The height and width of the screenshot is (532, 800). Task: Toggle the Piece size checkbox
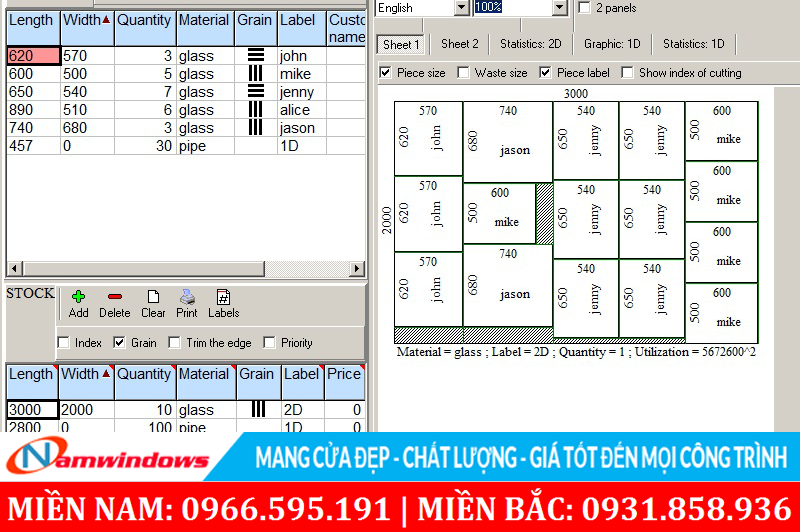tap(386, 73)
